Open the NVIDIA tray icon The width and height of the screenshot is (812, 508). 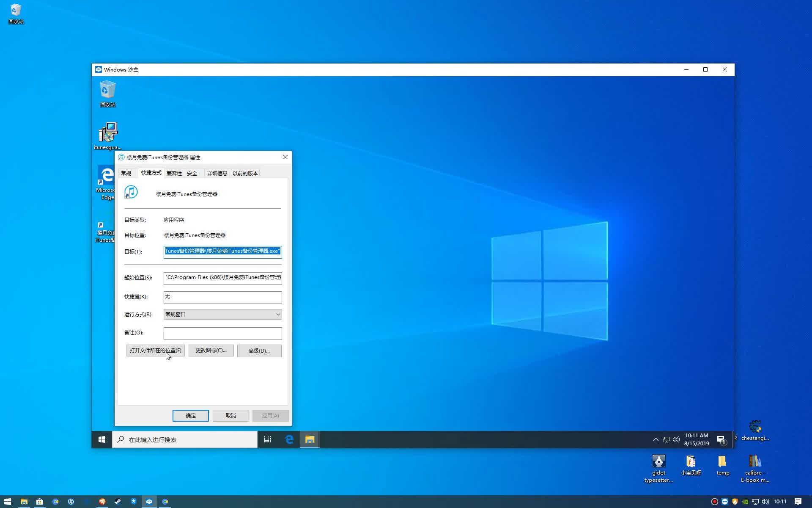pos(745,502)
